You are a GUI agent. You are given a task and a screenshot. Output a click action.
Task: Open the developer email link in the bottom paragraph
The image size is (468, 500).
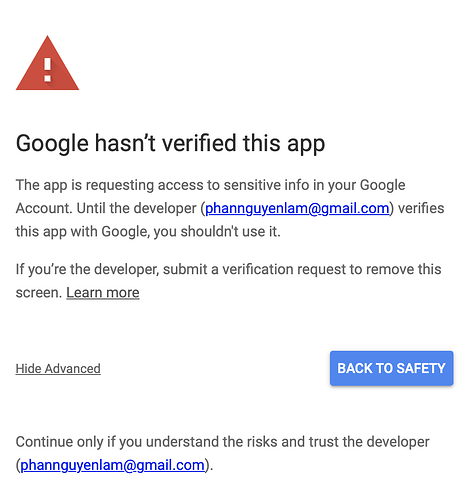coord(112,465)
